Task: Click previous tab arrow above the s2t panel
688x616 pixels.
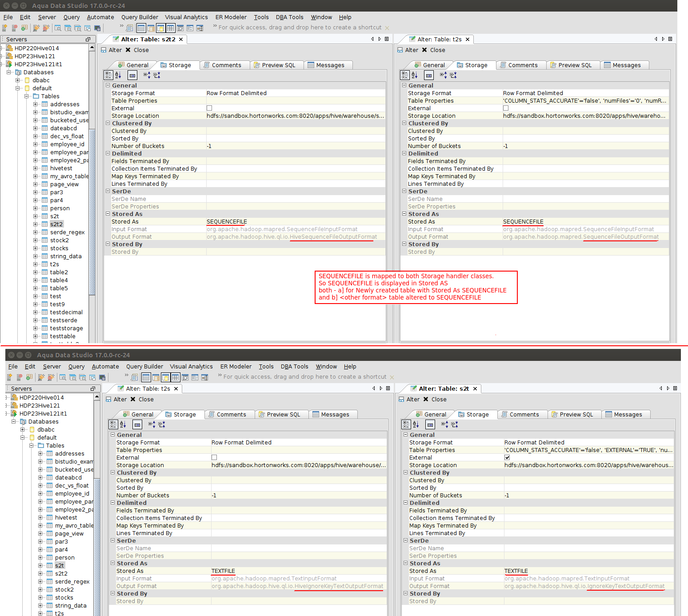Action: (661, 388)
